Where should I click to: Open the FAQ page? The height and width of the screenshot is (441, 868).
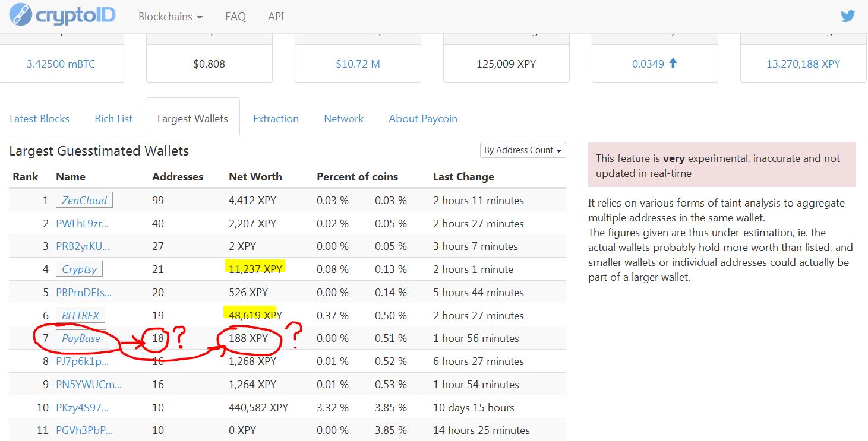pos(235,17)
